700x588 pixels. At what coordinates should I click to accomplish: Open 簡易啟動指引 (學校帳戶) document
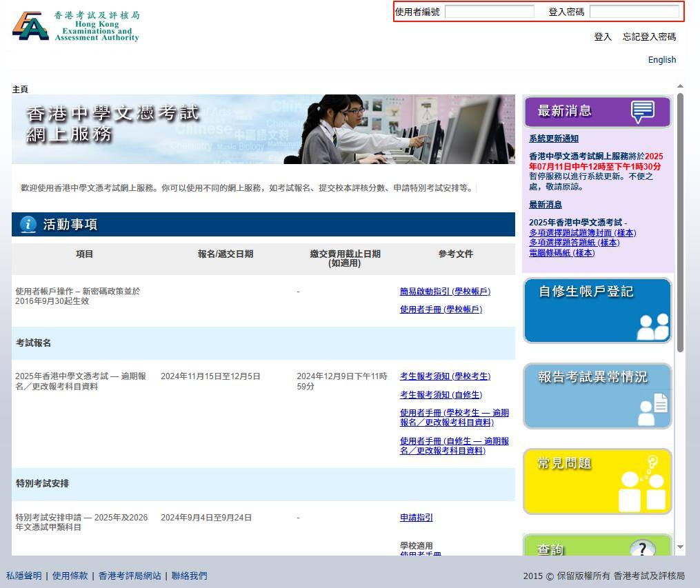445,292
